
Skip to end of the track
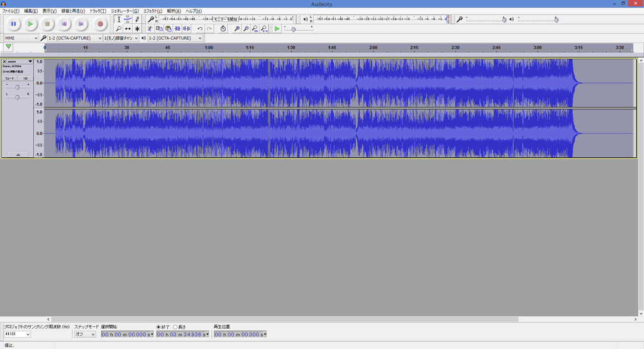tap(81, 24)
